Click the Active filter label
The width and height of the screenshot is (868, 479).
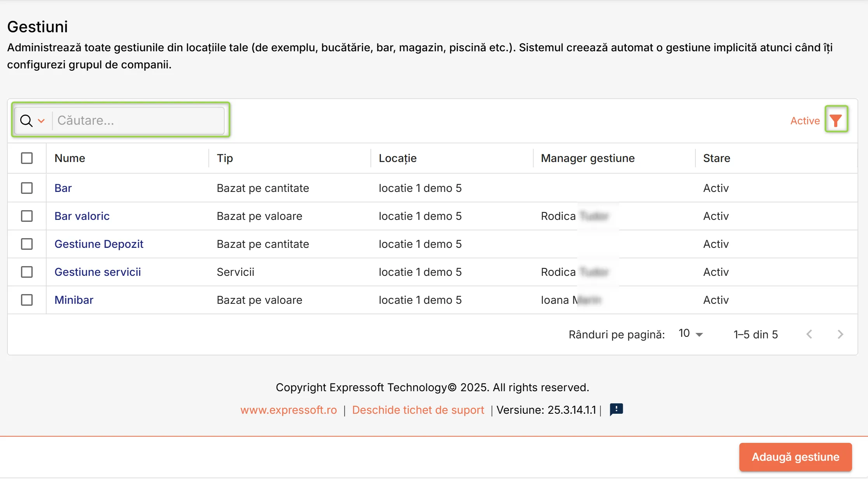pos(805,121)
